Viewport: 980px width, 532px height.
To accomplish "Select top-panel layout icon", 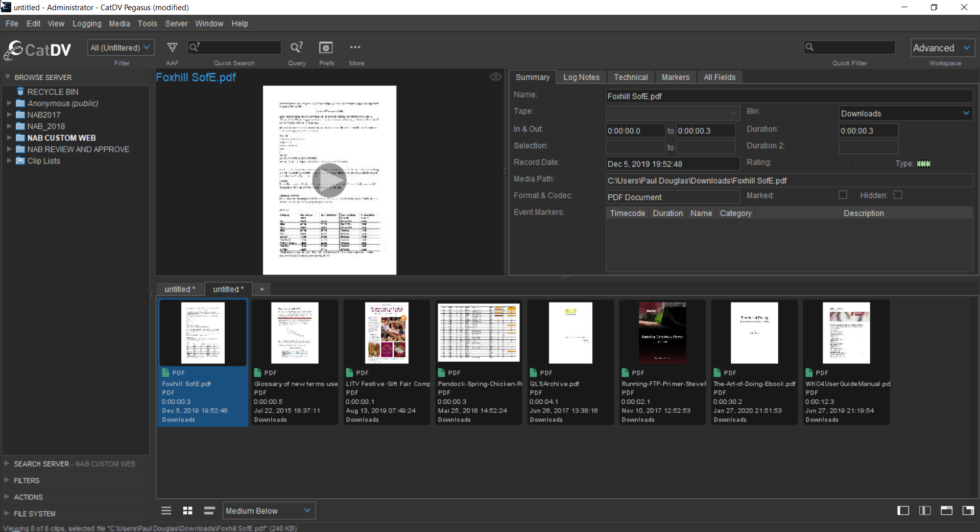I will tap(946, 511).
